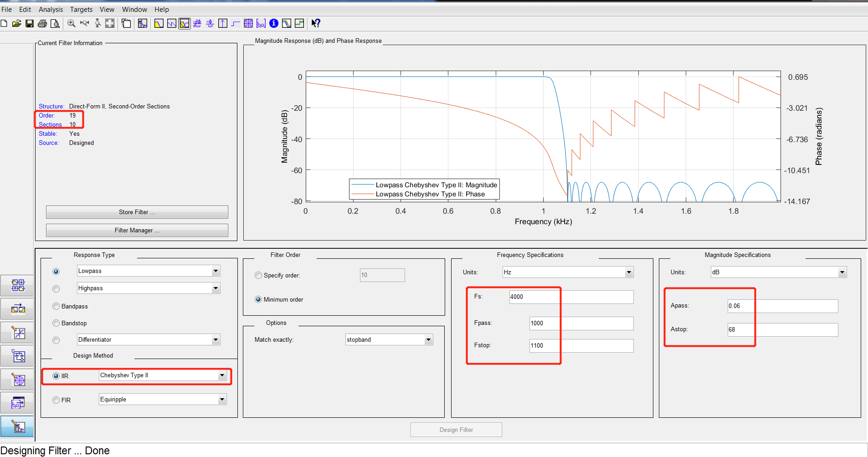Screen dimensions: 868x457
Task: Open the Pole/Zero Plot toolbar icon
Action: coord(248,23)
